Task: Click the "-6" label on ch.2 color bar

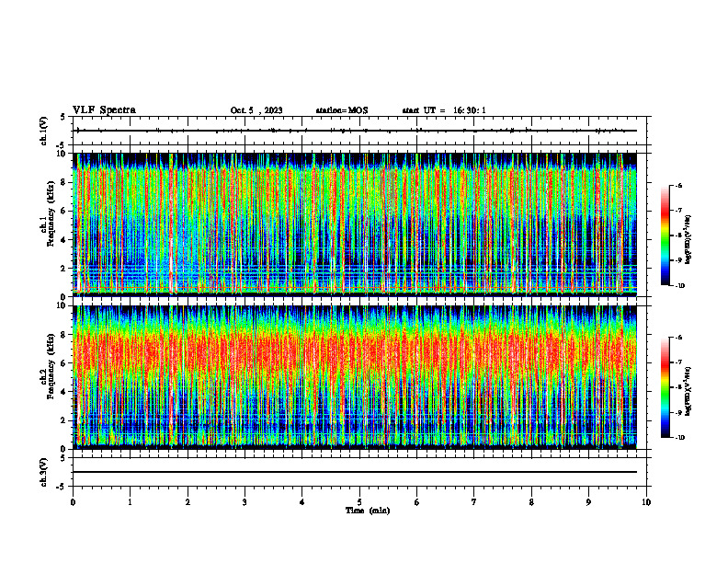Action: point(678,338)
